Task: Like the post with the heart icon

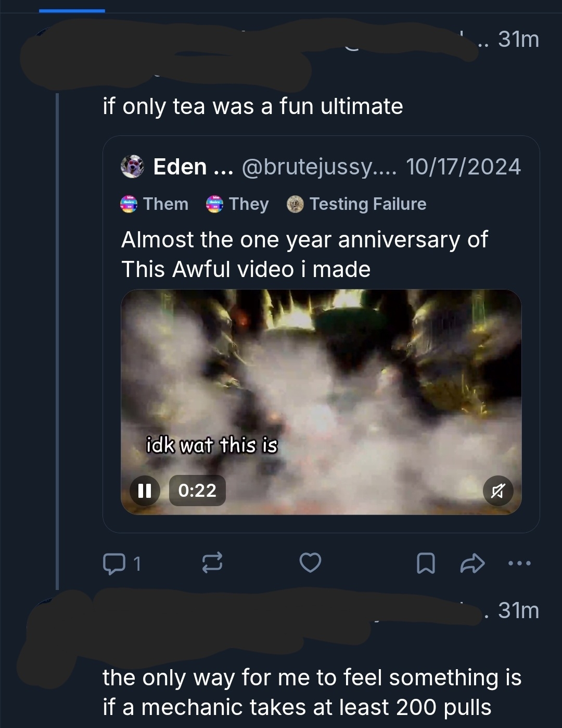Action: point(311,563)
